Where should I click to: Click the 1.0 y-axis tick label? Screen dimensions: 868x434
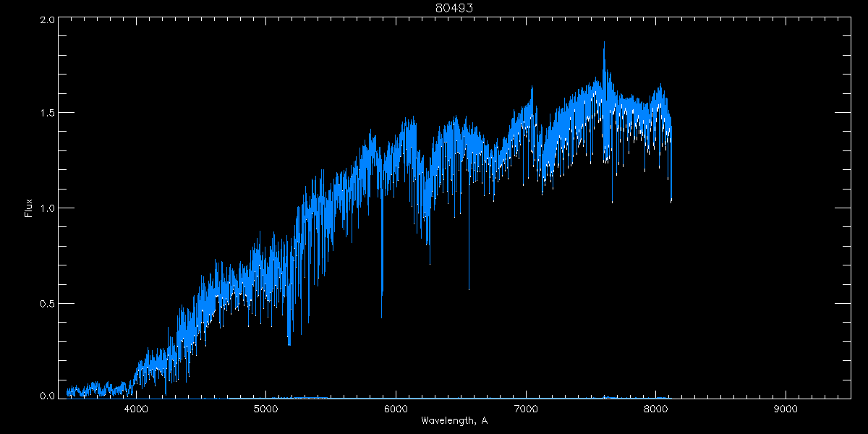[48, 208]
